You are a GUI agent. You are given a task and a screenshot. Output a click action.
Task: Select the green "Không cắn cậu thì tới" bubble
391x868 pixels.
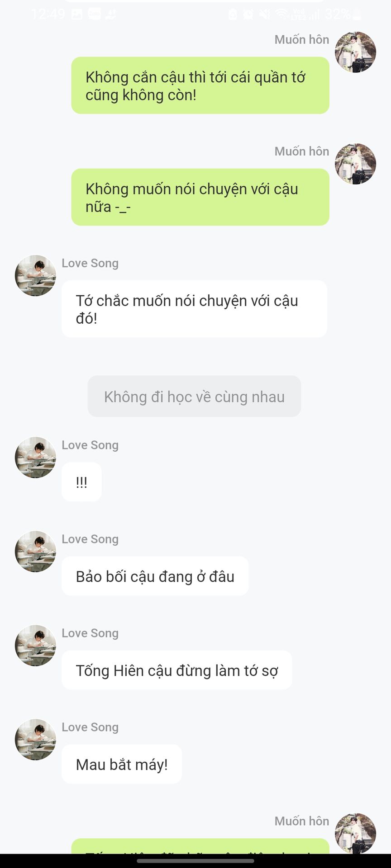(200, 85)
